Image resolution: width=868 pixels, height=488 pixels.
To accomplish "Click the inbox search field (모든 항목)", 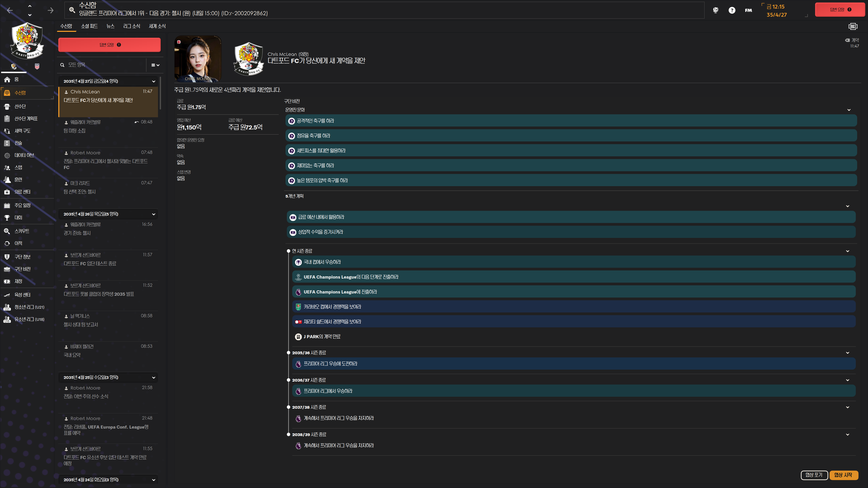I will [102, 65].
